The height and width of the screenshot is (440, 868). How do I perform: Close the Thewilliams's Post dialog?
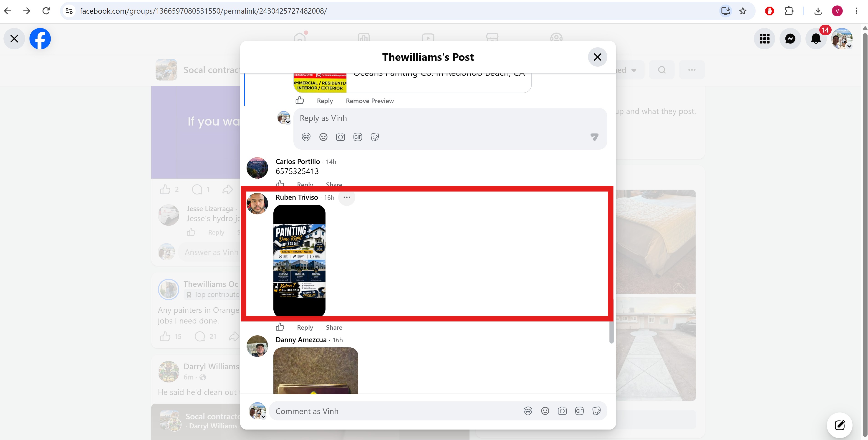pyautogui.click(x=597, y=57)
